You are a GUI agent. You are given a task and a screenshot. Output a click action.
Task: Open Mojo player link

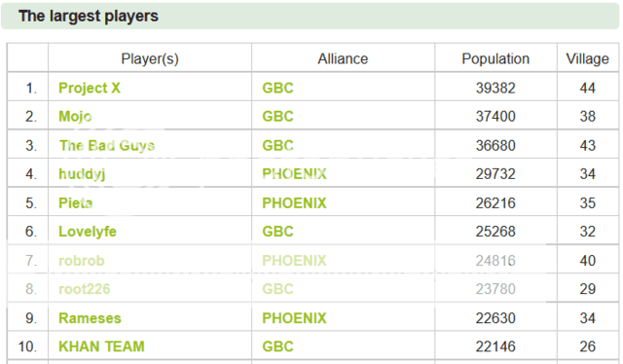[75, 117]
